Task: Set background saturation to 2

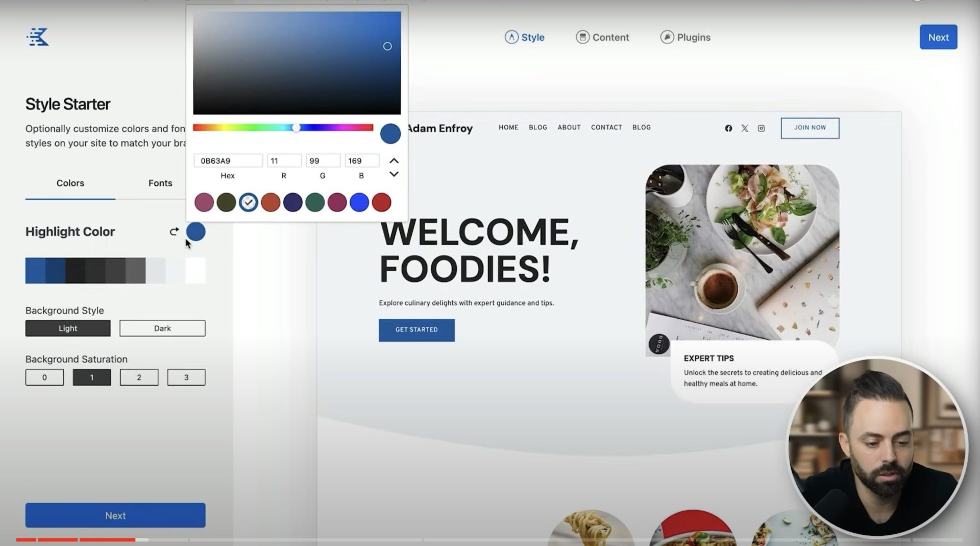Action: click(139, 377)
